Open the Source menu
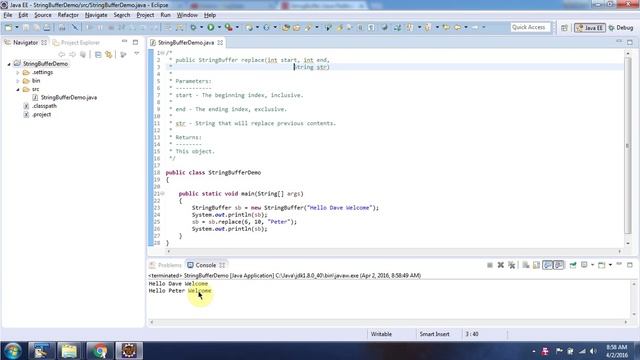The image size is (640, 360). (43, 15)
